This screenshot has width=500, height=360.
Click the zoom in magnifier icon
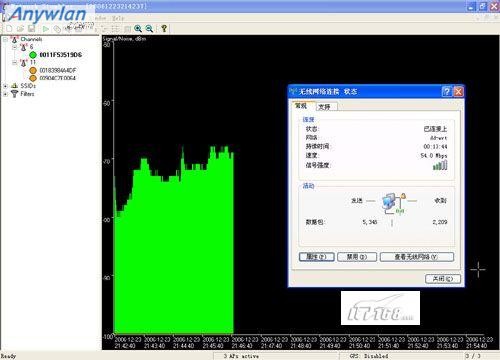coord(138,29)
